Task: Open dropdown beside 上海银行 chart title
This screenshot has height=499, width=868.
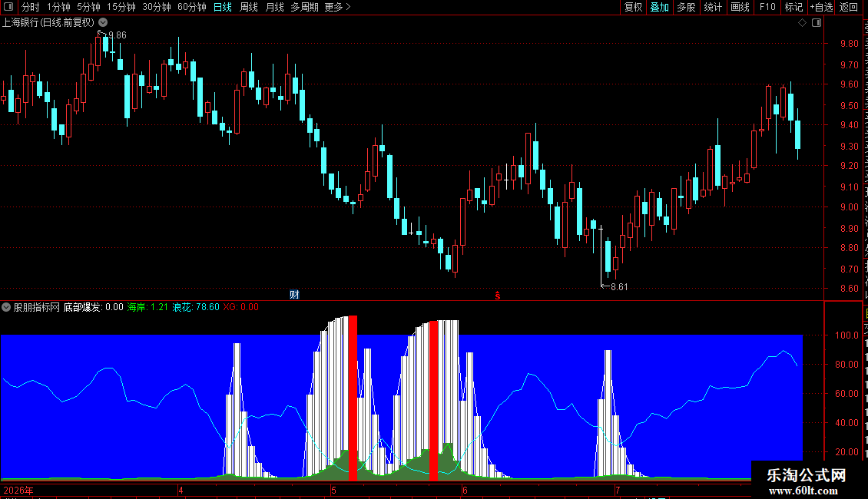Action: point(103,23)
